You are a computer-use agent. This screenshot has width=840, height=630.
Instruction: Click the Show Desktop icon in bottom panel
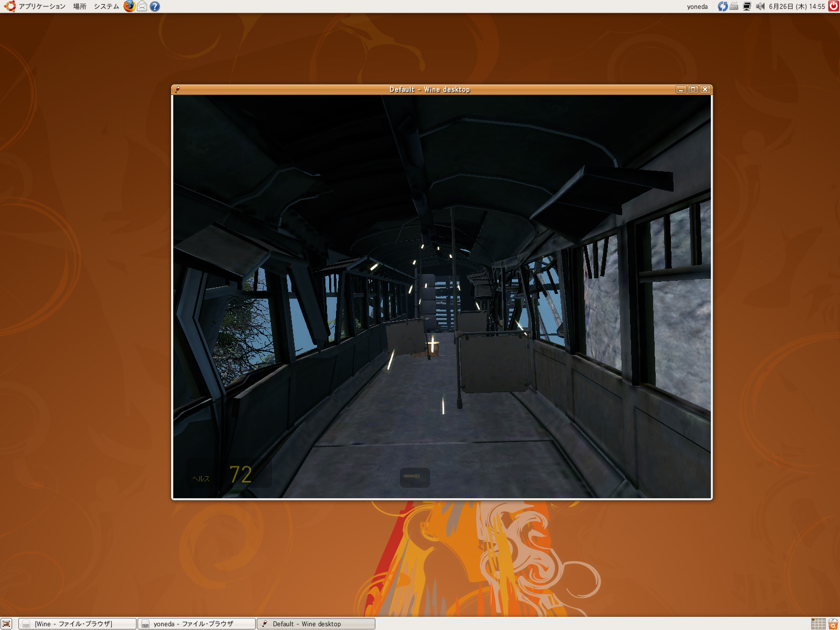click(6, 624)
